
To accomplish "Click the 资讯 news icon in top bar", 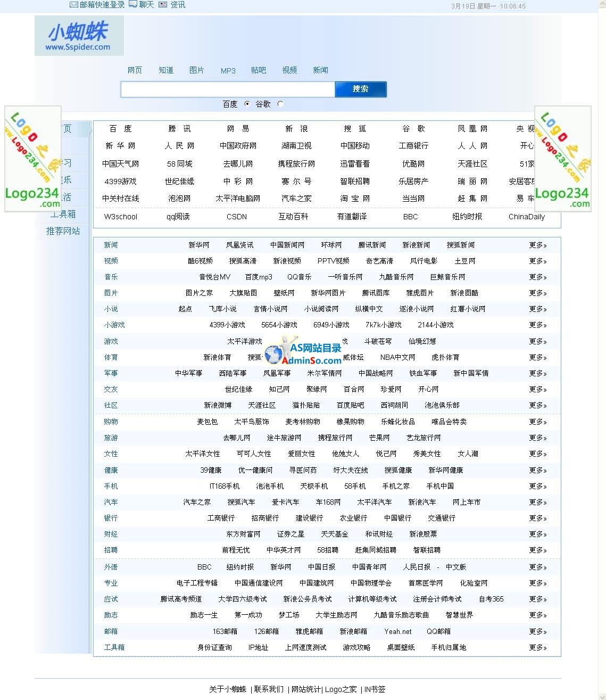I will coord(163,4).
